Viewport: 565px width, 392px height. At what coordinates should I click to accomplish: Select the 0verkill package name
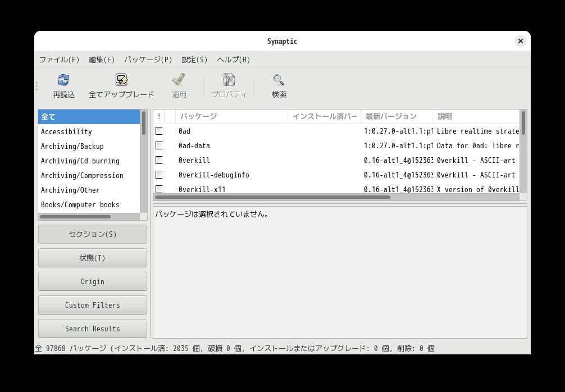click(x=194, y=160)
